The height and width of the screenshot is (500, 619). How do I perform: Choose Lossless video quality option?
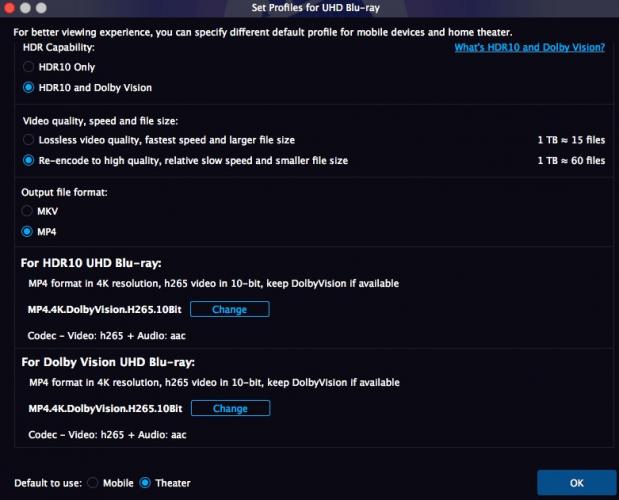(28, 140)
